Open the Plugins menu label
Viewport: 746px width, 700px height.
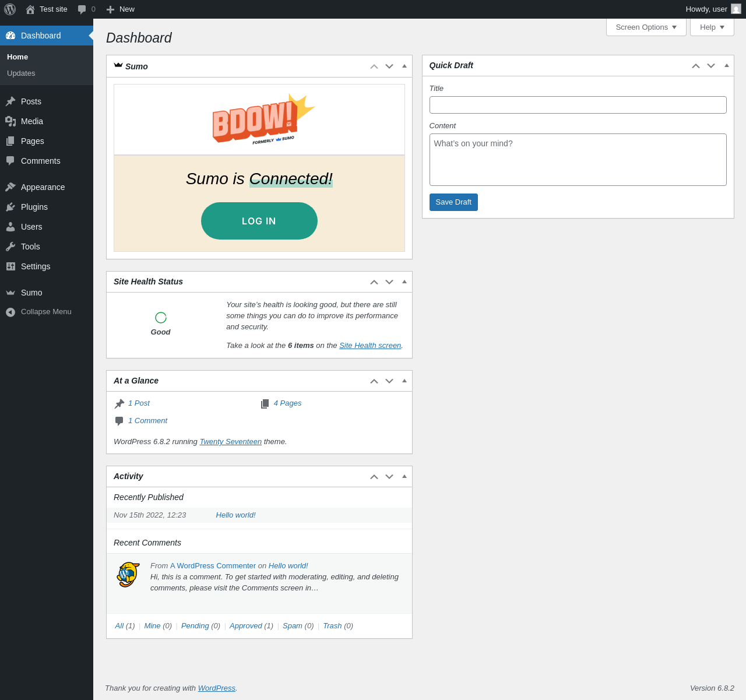tap(34, 207)
